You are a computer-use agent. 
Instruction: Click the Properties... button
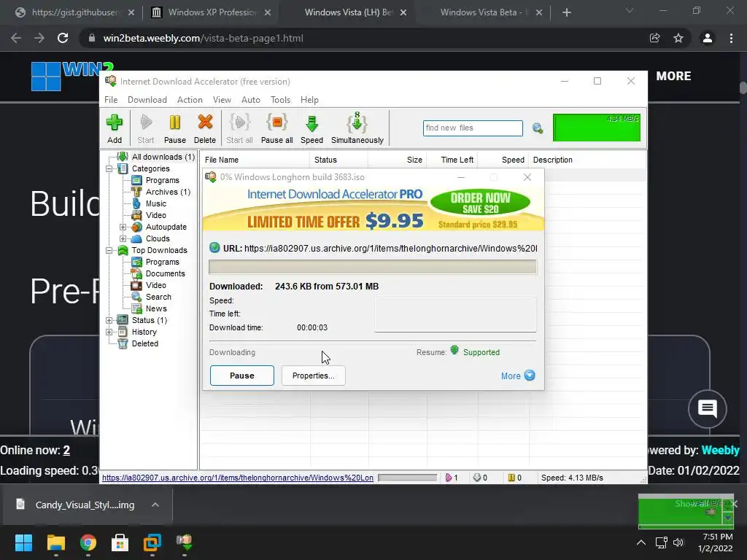[314, 376]
